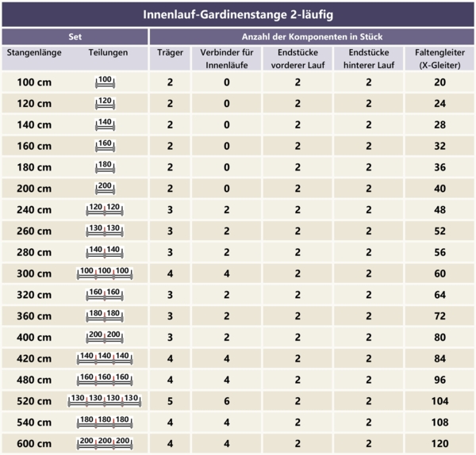
Task: Click the Träger column header
Action: pos(170,53)
